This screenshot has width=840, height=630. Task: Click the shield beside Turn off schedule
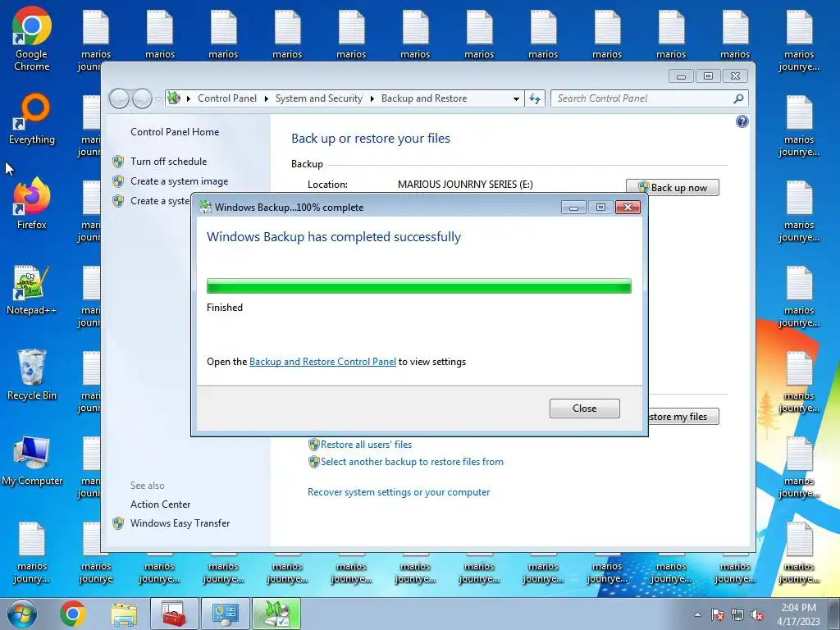118,162
